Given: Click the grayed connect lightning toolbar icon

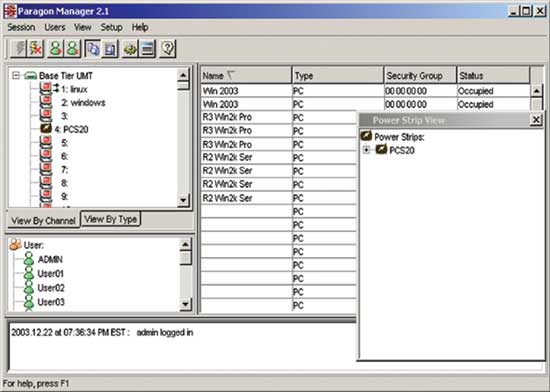Looking at the screenshot, I should tap(19, 48).
